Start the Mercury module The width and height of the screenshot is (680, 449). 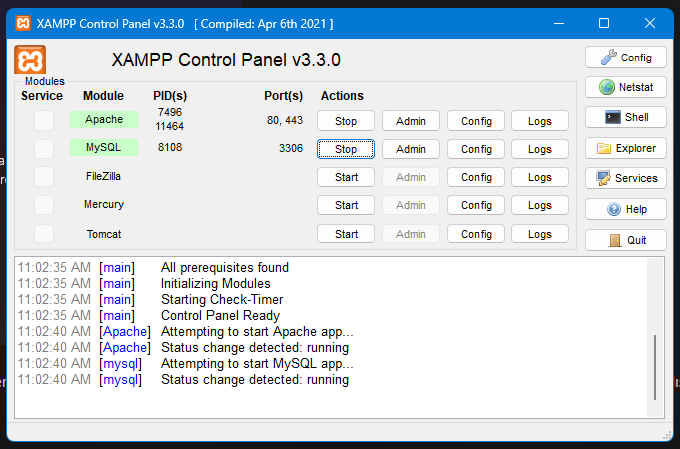pyautogui.click(x=346, y=205)
